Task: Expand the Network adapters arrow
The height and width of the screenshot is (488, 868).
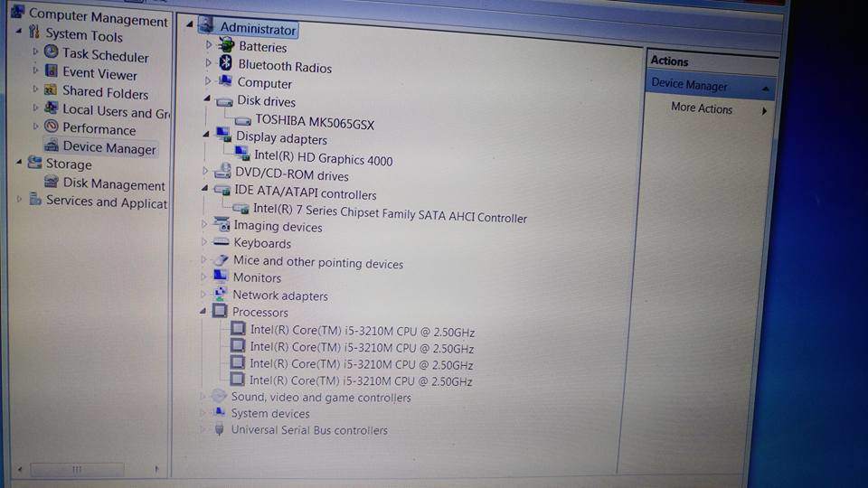Action: pos(203,294)
